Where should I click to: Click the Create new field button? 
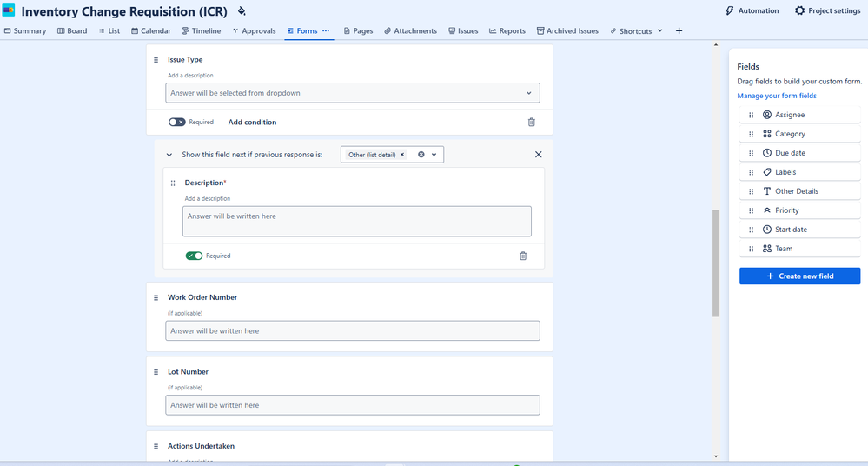click(800, 276)
